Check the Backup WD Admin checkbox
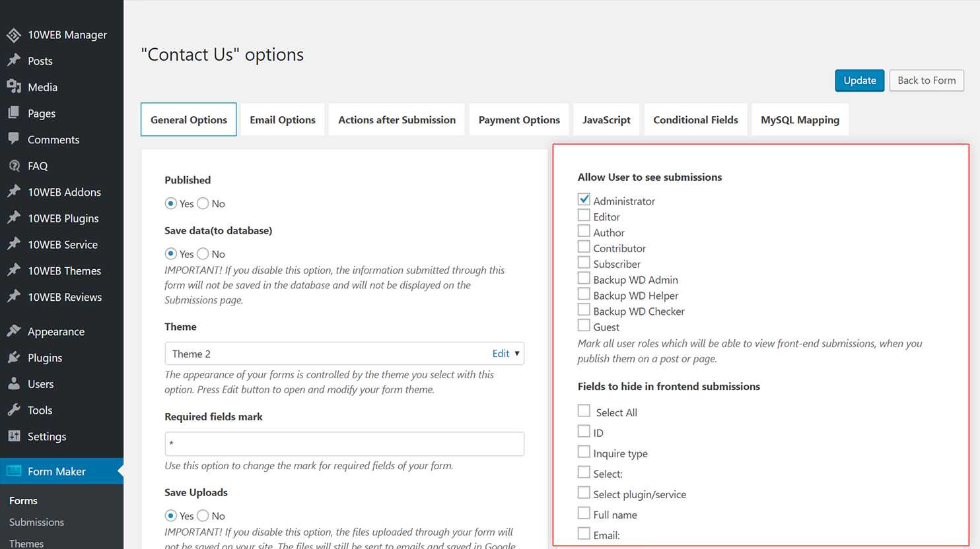This screenshot has height=549, width=980. tap(584, 278)
